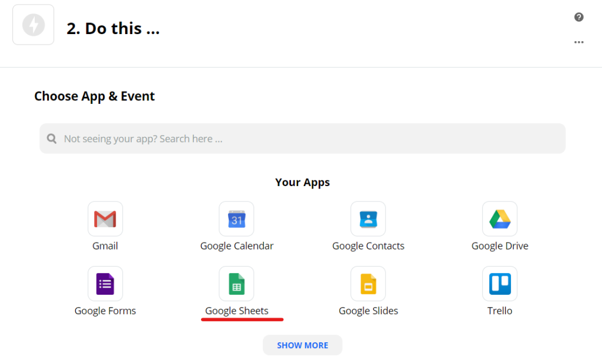Click the "Your Apps" heading
The image size is (602, 364).
(x=303, y=182)
